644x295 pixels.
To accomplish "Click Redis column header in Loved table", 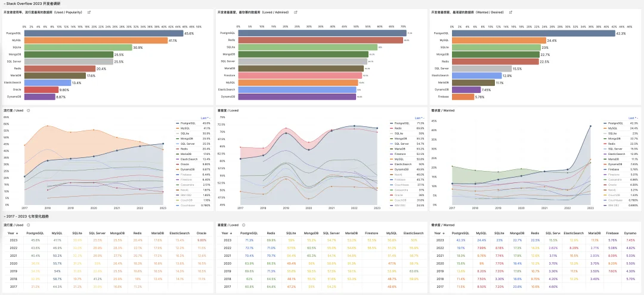I will (x=271, y=233).
